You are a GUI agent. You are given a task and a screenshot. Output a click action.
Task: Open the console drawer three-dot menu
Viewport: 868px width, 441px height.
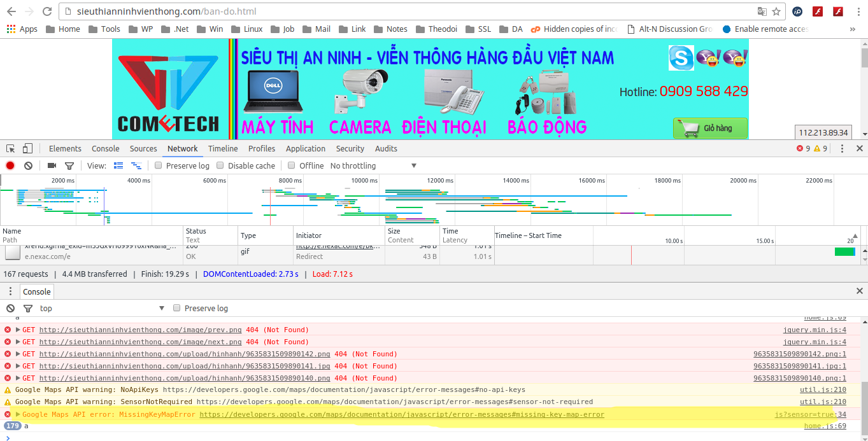tap(10, 291)
